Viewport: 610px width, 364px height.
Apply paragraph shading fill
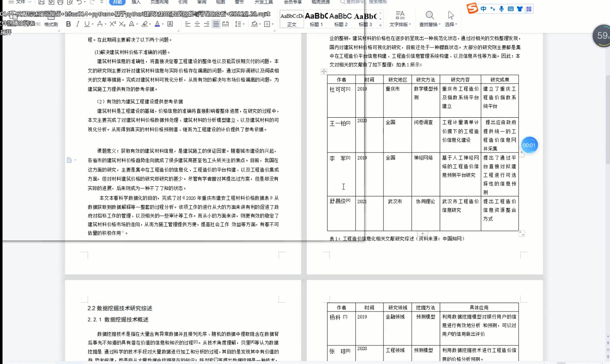(254, 24)
